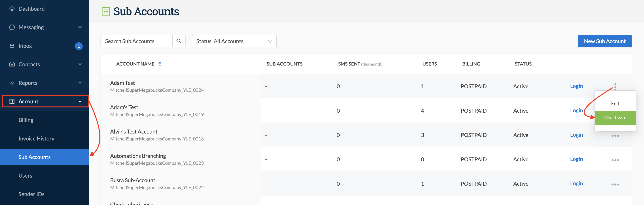Click ID MitchellSuperMegabucksCompany_YLE_0018
Image resolution: width=644 pixels, height=205 pixels.
click(157, 139)
